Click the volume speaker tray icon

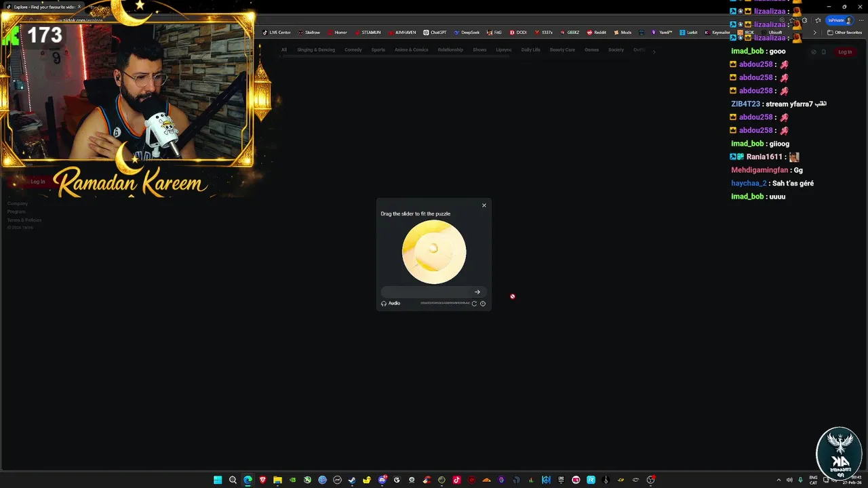pyautogui.click(x=789, y=480)
